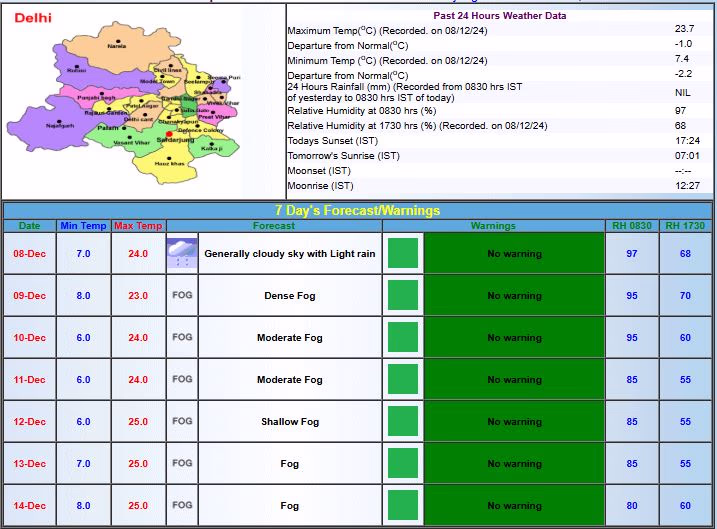Click the FOG icon for 11-Dec
This screenshot has height=529, width=717.
point(182,380)
